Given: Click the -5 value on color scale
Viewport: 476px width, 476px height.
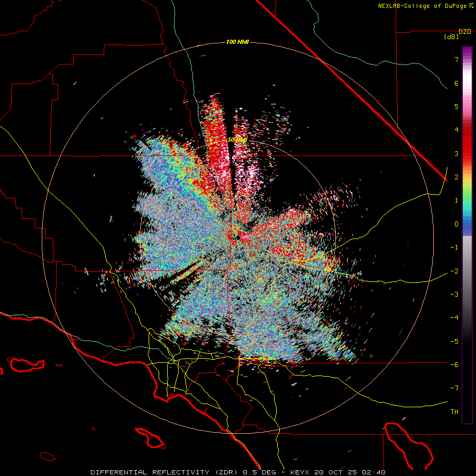Looking at the screenshot, I should click(454, 342).
